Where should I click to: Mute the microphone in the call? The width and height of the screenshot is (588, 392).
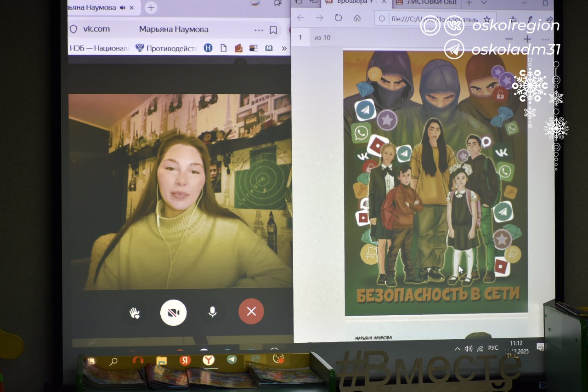pyautogui.click(x=212, y=312)
